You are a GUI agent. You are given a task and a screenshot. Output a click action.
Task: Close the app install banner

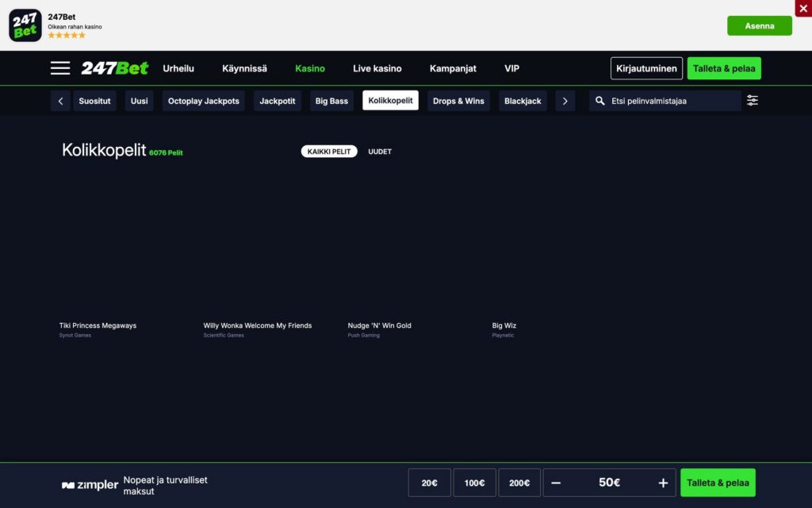[803, 8]
